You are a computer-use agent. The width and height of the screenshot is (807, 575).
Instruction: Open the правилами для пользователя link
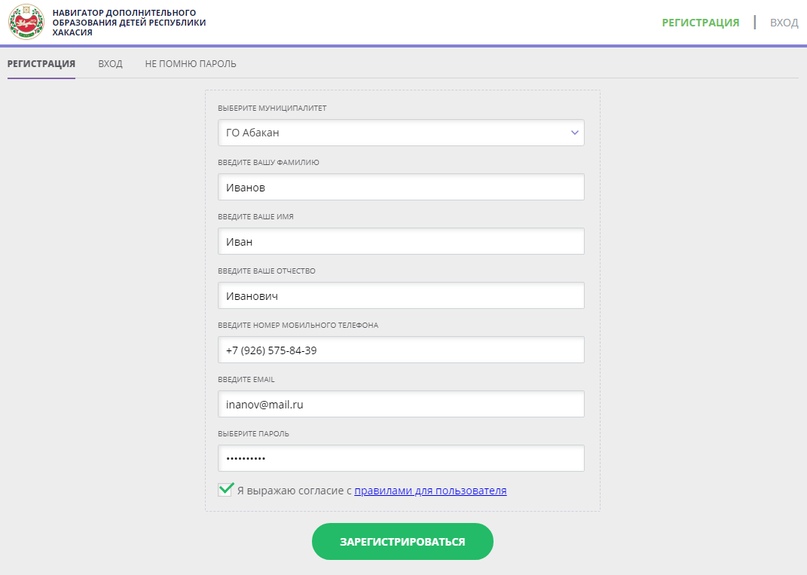pyautogui.click(x=430, y=491)
